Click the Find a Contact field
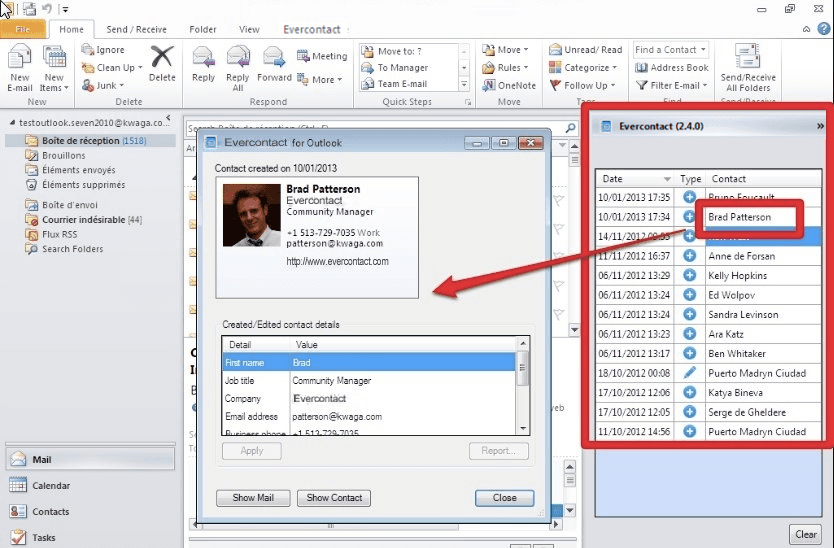Image resolution: width=834 pixels, height=548 pixels. click(x=670, y=49)
